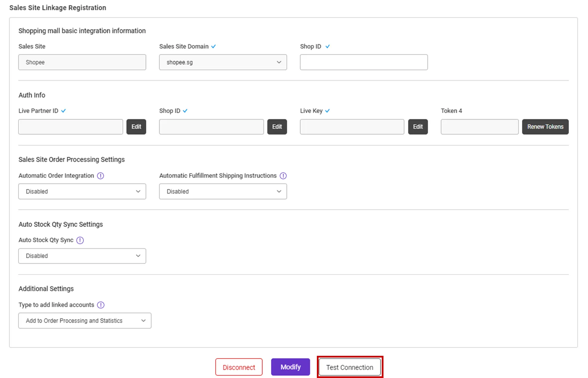Expand the Auto Stock Qty Sync dropdown
This screenshot has width=588, height=378.
pyautogui.click(x=82, y=256)
